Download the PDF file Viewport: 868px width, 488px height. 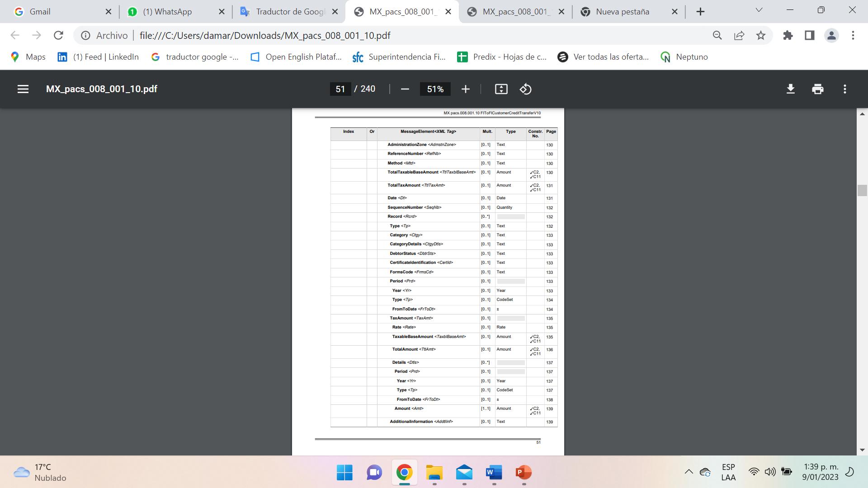[790, 89]
